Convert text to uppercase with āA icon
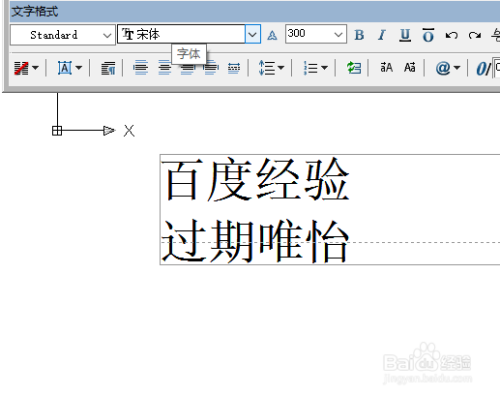The width and height of the screenshot is (500, 396). pyautogui.click(x=386, y=68)
